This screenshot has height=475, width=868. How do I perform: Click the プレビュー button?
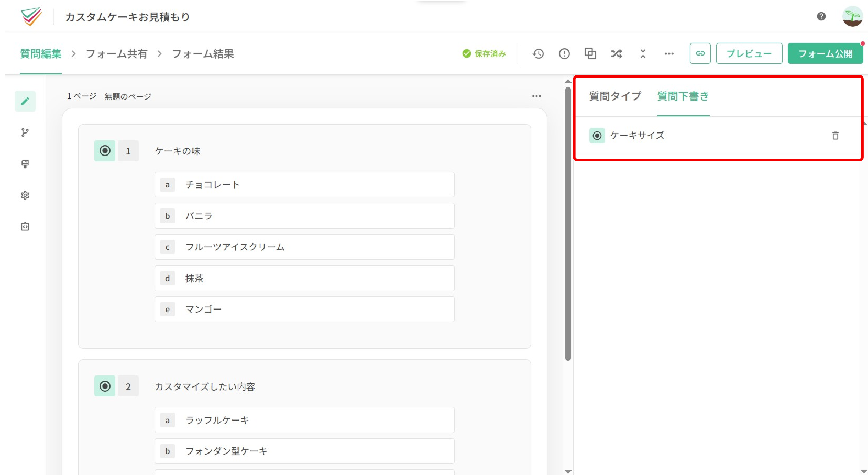749,53
